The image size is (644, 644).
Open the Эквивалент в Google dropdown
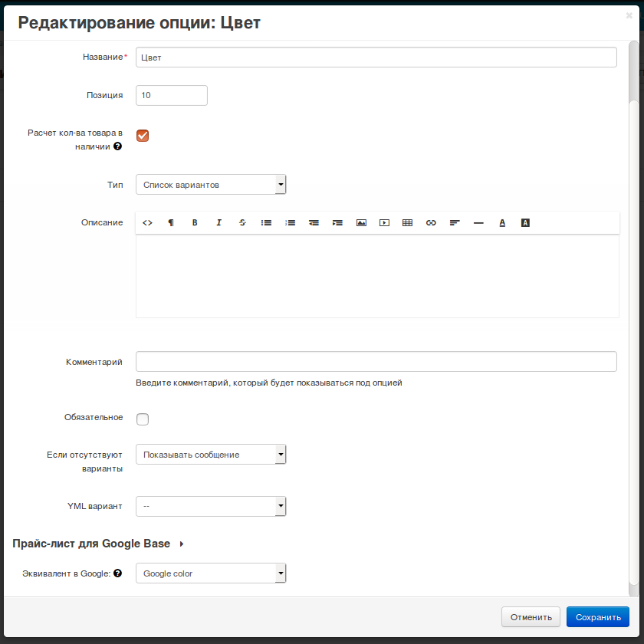[x=211, y=573]
